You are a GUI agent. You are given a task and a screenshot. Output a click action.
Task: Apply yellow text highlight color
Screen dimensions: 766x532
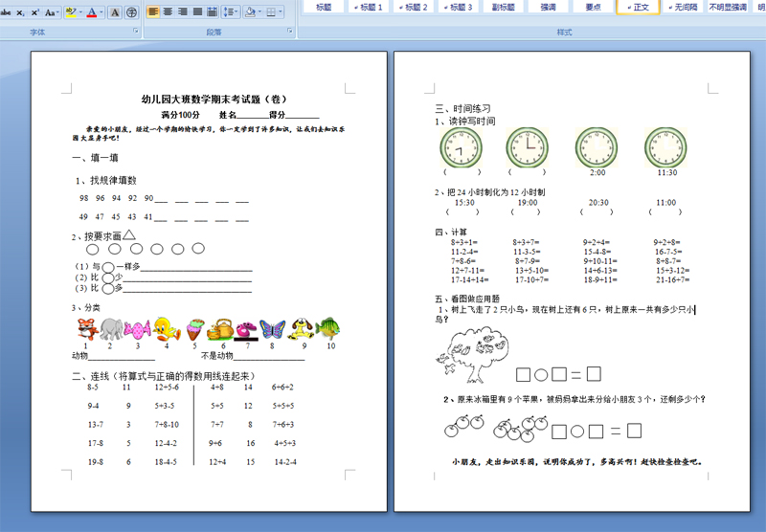[x=71, y=12]
